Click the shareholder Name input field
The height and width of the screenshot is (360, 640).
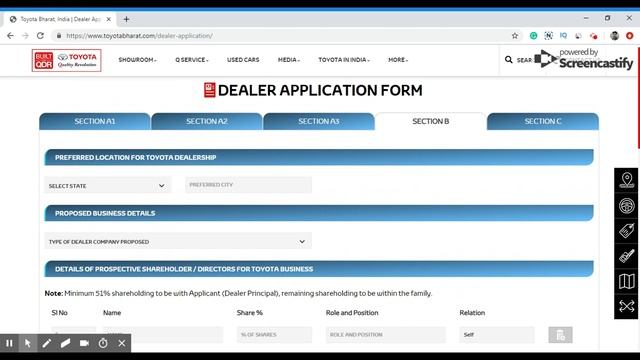163,335
